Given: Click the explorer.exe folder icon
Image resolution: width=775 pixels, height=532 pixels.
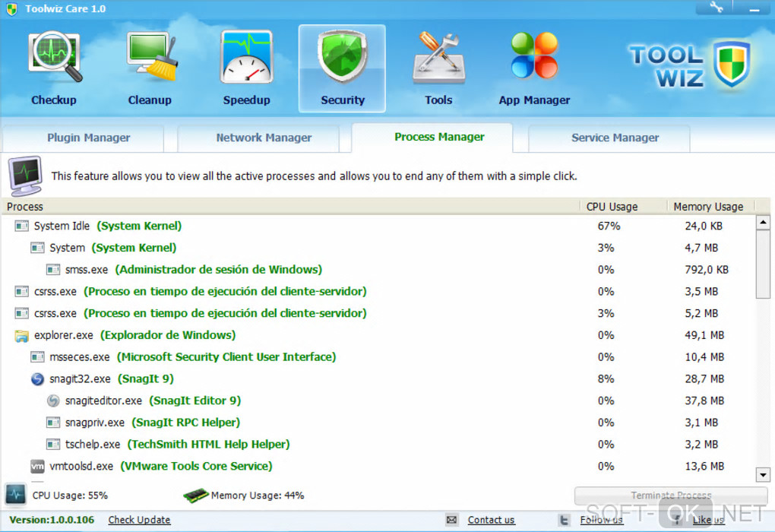Looking at the screenshot, I should pyautogui.click(x=21, y=336).
